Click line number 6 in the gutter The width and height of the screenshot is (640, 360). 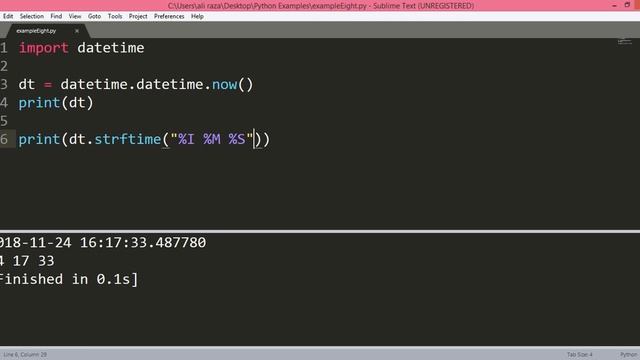point(4,139)
